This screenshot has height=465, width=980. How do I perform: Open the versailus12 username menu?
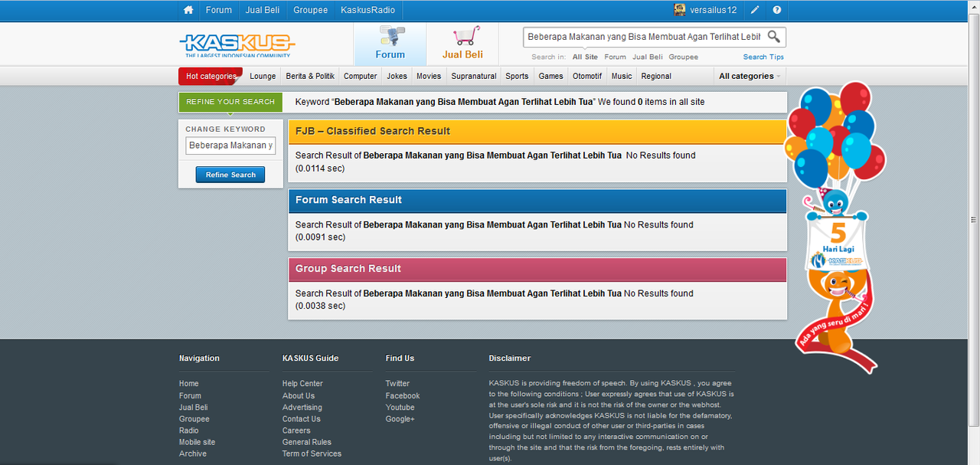[712, 10]
